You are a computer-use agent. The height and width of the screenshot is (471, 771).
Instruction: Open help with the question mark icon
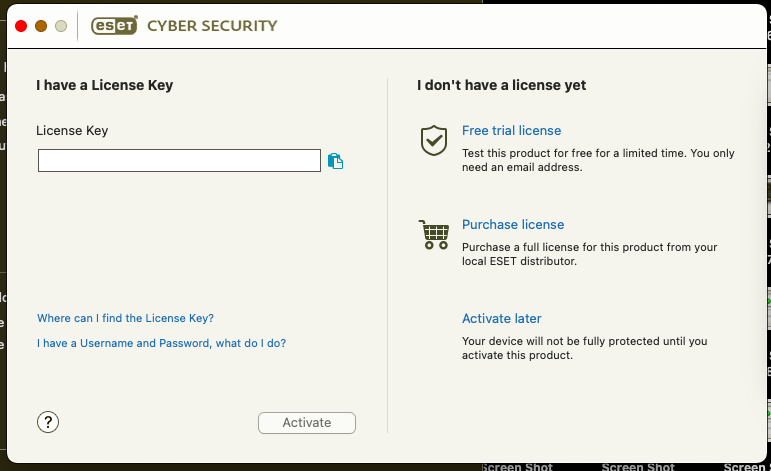[x=48, y=422]
